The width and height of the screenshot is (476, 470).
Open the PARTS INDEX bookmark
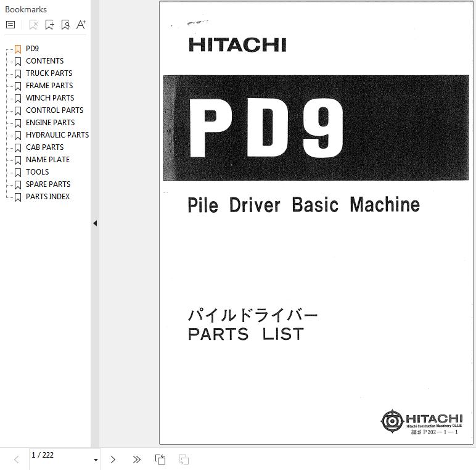[x=47, y=197]
